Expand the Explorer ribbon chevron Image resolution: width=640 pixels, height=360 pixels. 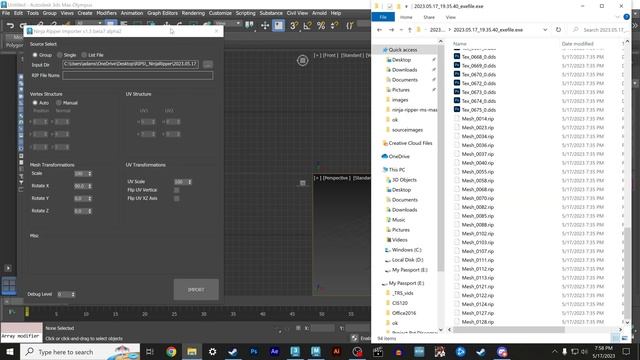click(617, 17)
